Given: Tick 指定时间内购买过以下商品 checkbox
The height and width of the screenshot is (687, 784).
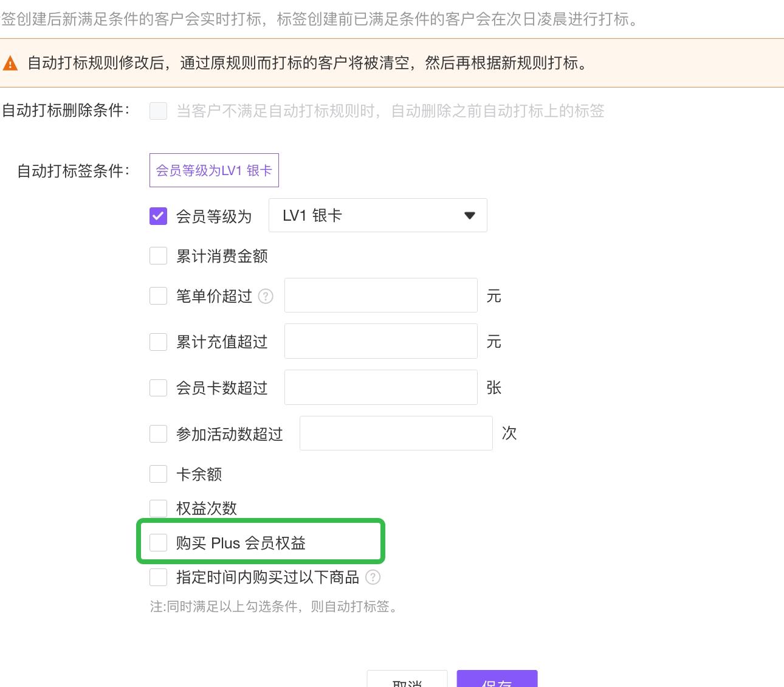Looking at the screenshot, I should point(158,577).
